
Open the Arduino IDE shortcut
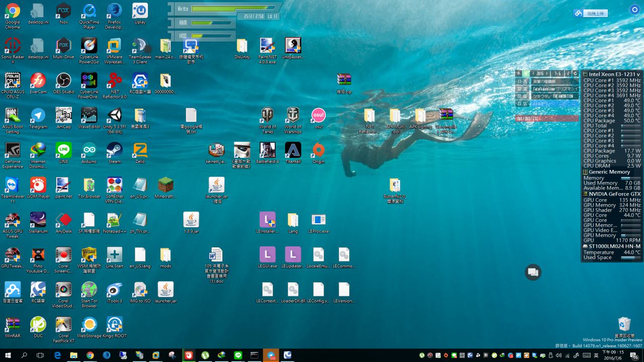(89, 150)
